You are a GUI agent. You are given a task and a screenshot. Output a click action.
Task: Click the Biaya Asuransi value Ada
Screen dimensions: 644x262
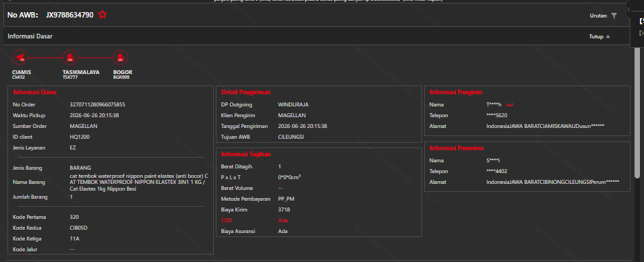283,231
